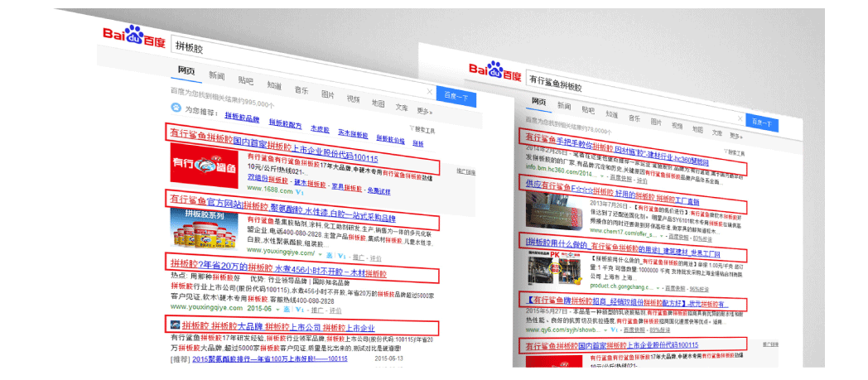Open result 有行鲨鱼官方网站 拼板胶 聚氨酯胶

(283, 209)
